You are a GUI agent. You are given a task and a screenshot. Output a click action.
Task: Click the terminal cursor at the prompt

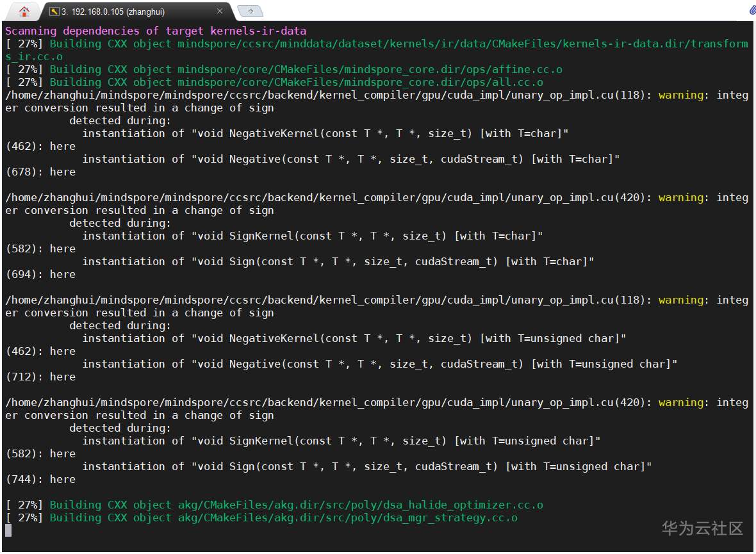8,530
